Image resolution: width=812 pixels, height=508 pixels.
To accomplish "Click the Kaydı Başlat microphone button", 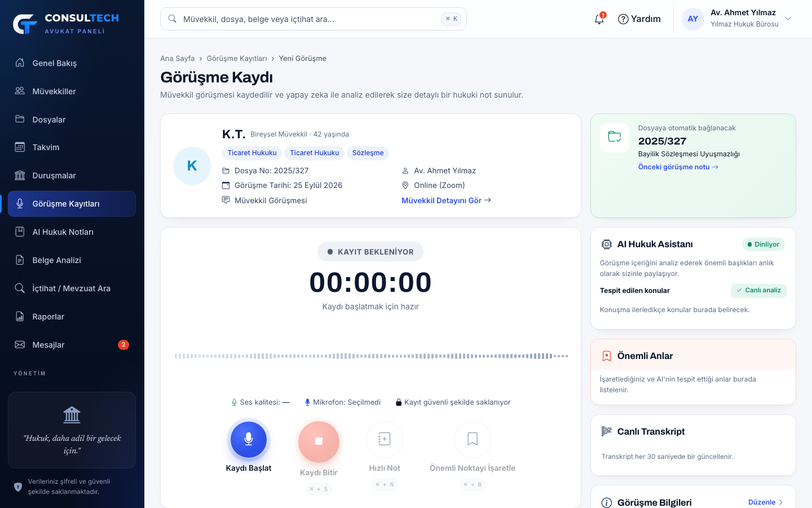I will click(249, 439).
